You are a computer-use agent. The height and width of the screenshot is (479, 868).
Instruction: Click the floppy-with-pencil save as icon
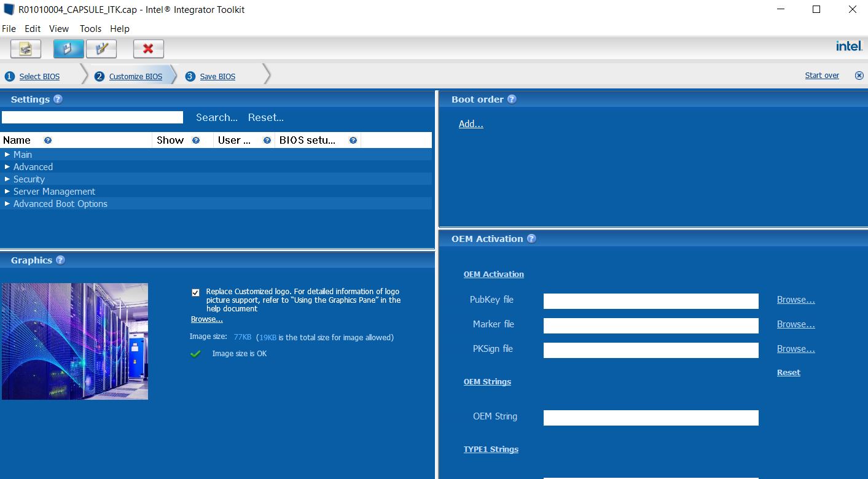click(x=101, y=49)
